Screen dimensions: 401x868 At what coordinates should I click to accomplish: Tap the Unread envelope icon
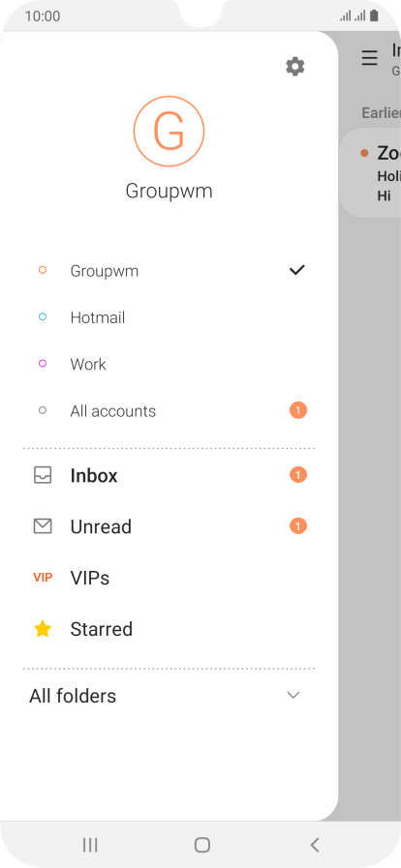(x=43, y=525)
